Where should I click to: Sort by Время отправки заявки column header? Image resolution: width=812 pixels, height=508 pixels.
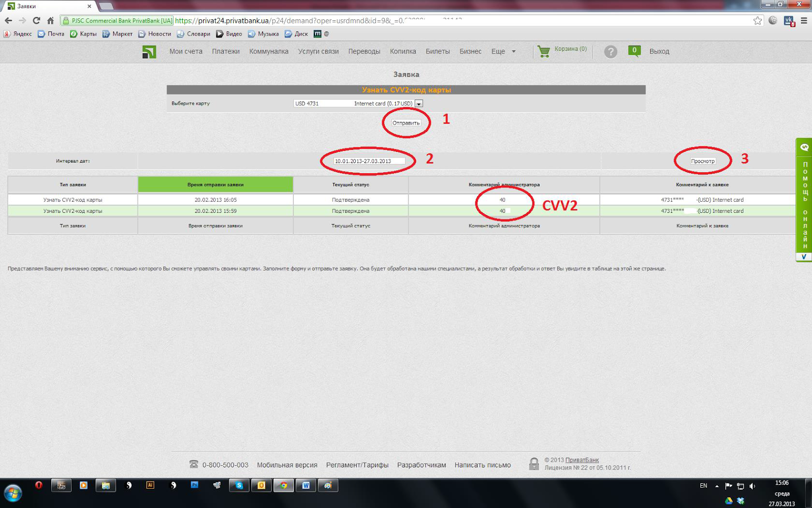216,185
